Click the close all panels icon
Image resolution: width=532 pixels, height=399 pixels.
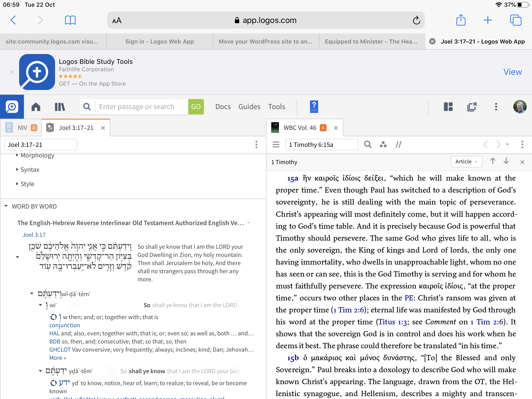(x=472, y=106)
